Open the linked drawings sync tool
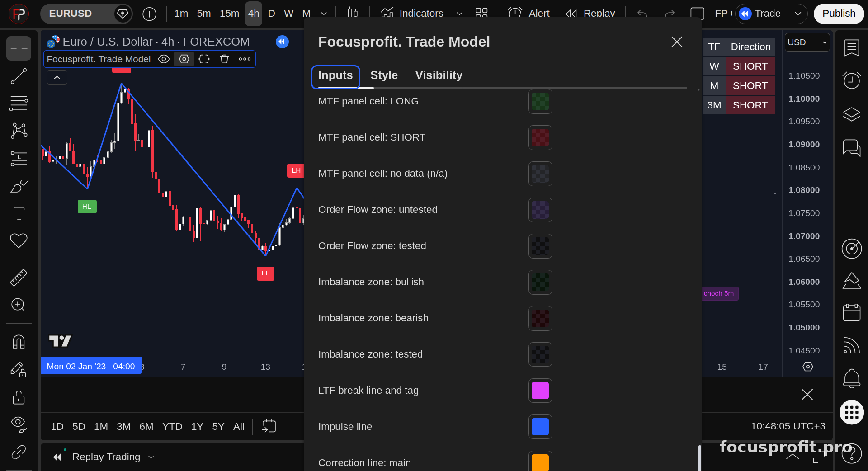 click(19, 452)
